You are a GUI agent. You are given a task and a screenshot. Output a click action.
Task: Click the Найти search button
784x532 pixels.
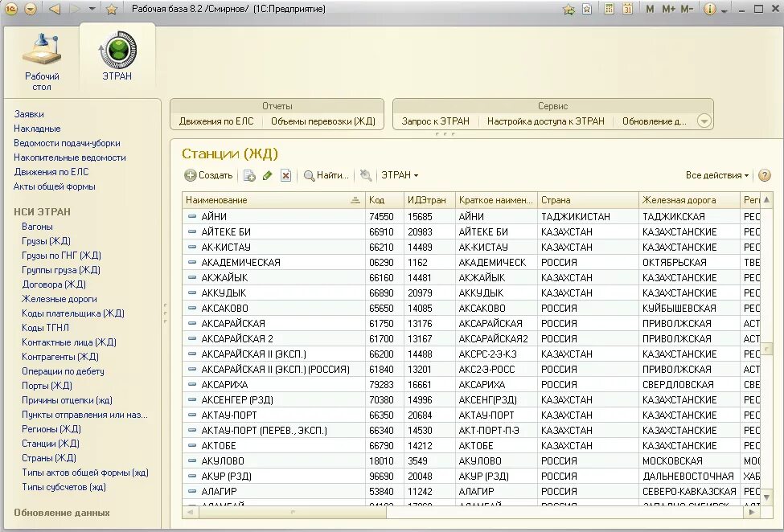[326, 175]
